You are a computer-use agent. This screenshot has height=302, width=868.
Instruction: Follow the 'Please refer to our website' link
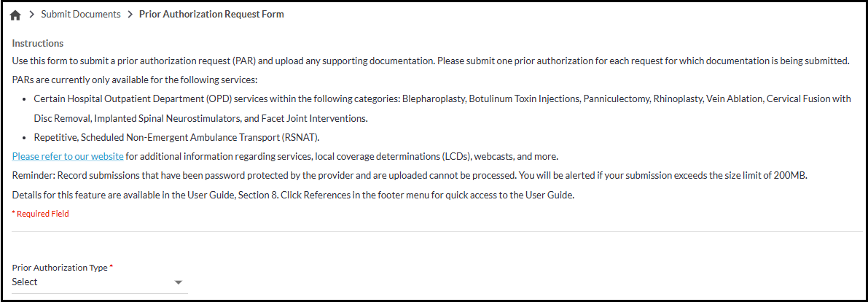[x=68, y=156]
